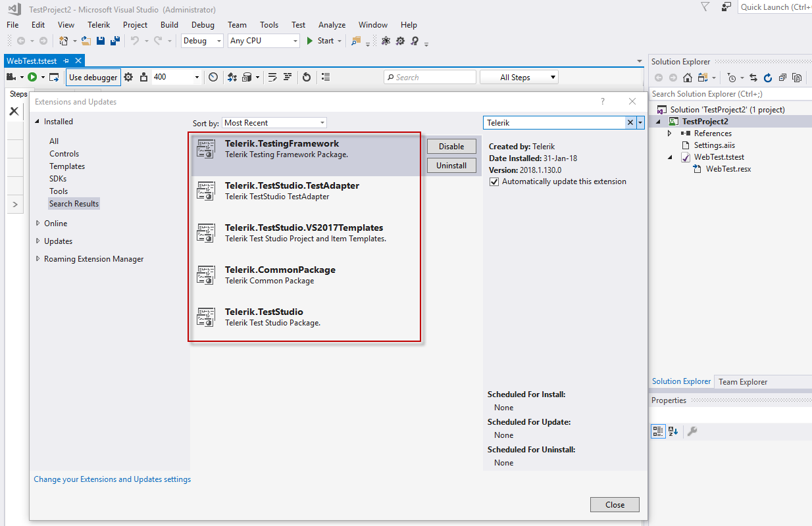Viewport: 812px width, 526px height.
Task: Expand the Roaming Extension Manager category
Action: pyautogui.click(x=38, y=259)
